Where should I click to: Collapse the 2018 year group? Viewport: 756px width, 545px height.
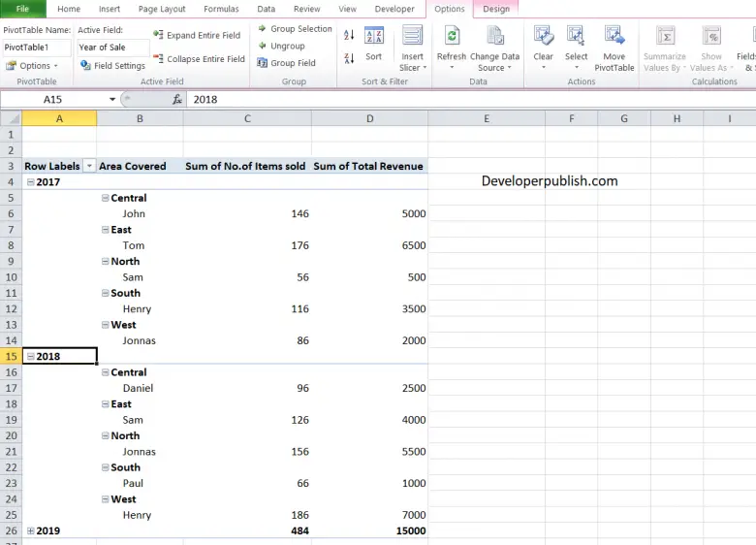pos(31,357)
